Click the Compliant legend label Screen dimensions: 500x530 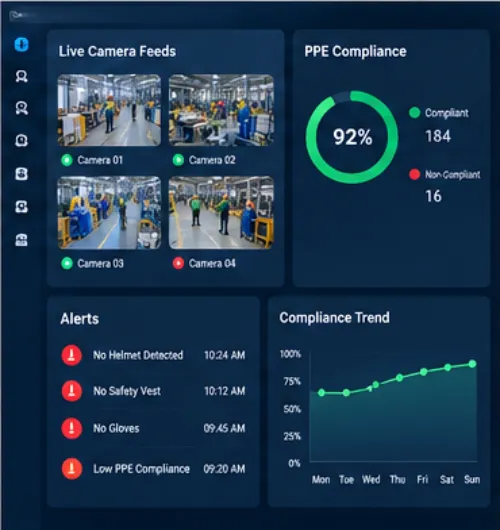(447, 113)
